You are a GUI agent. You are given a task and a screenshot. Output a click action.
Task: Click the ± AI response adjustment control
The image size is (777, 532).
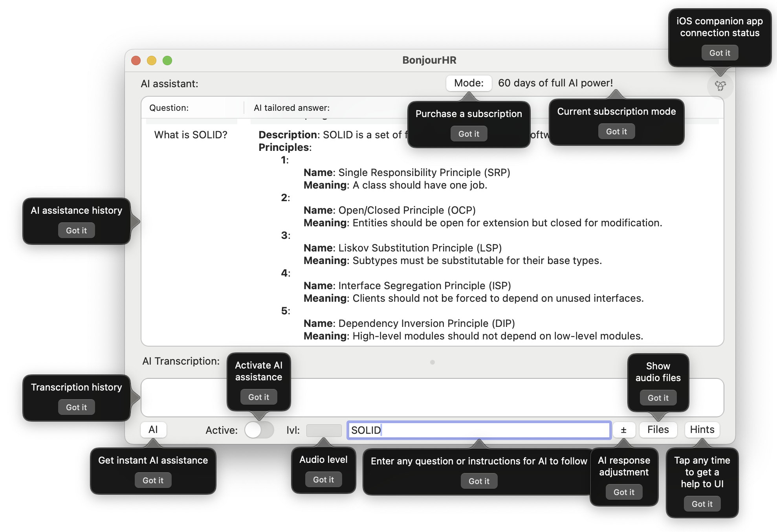click(x=624, y=429)
